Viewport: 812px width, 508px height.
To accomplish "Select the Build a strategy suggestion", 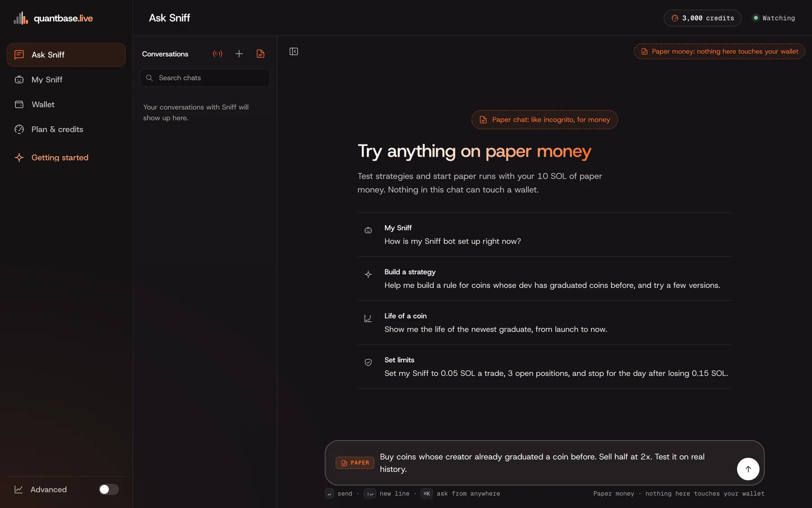I will click(544, 279).
